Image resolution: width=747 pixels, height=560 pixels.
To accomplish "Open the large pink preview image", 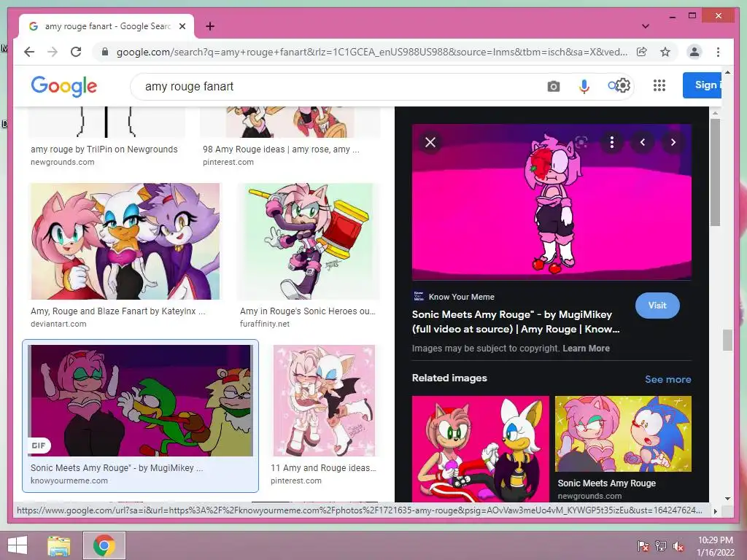I will (551, 201).
